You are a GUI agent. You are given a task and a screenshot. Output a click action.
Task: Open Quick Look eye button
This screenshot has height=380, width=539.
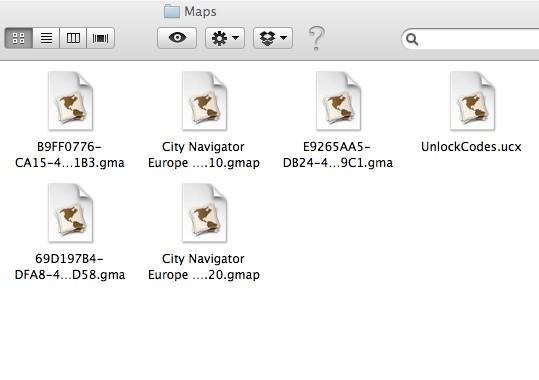click(x=177, y=38)
